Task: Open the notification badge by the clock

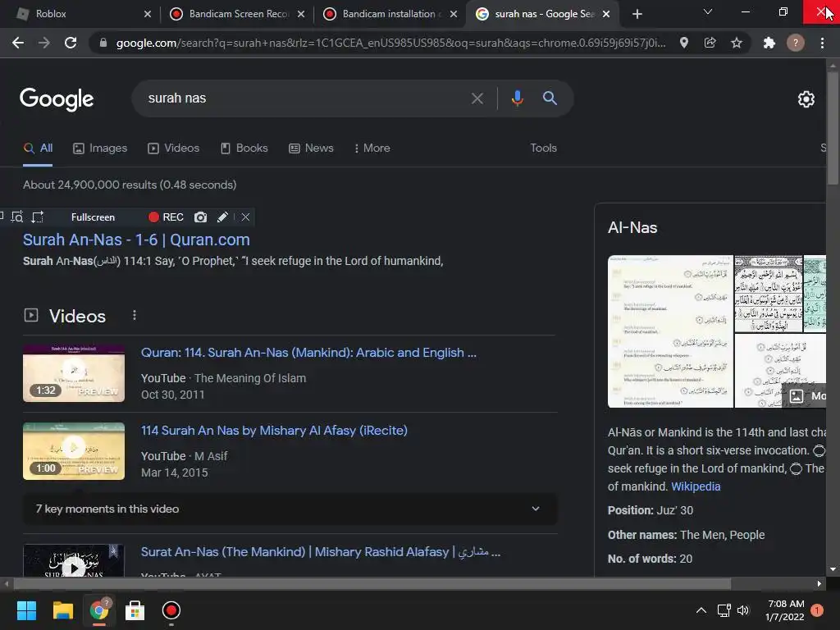Action: click(x=817, y=610)
